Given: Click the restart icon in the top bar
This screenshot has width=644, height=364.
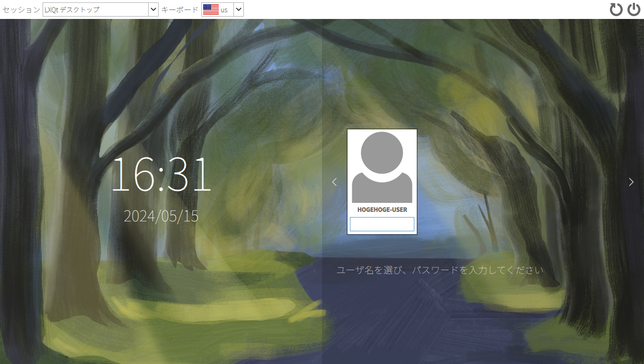Looking at the screenshot, I should pyautogui.click(x=616, y=9).
